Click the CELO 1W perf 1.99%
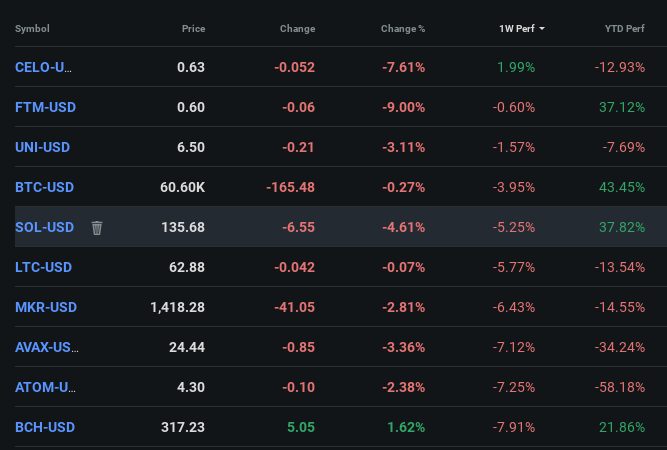 pos(516,67)
